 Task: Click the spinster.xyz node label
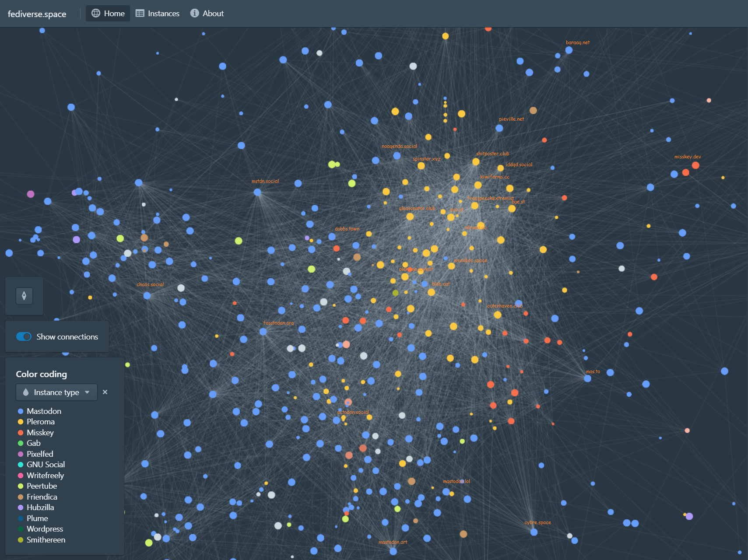coord(426,159)
